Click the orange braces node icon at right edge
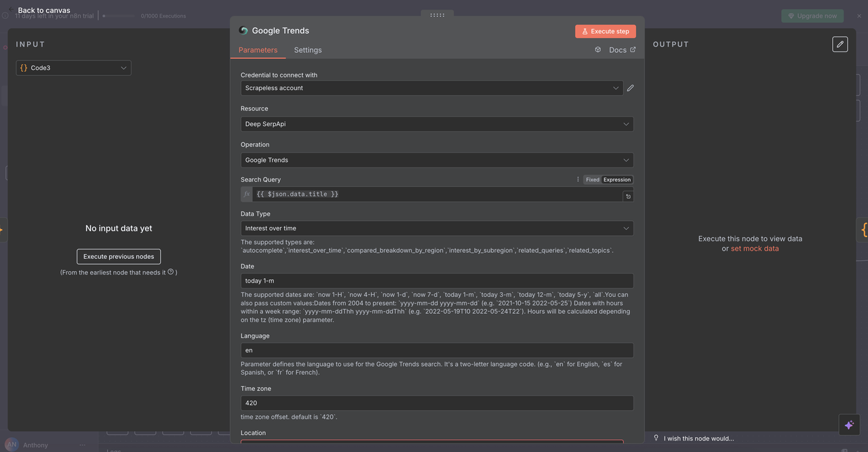Viewport: 868px width, 452px height. click(x=864, y=230)
